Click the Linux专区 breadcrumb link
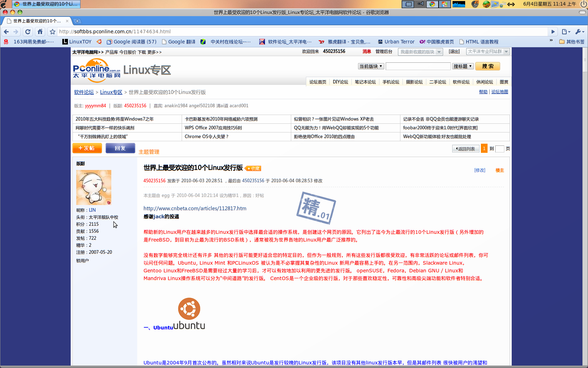 tap(111, 92)
